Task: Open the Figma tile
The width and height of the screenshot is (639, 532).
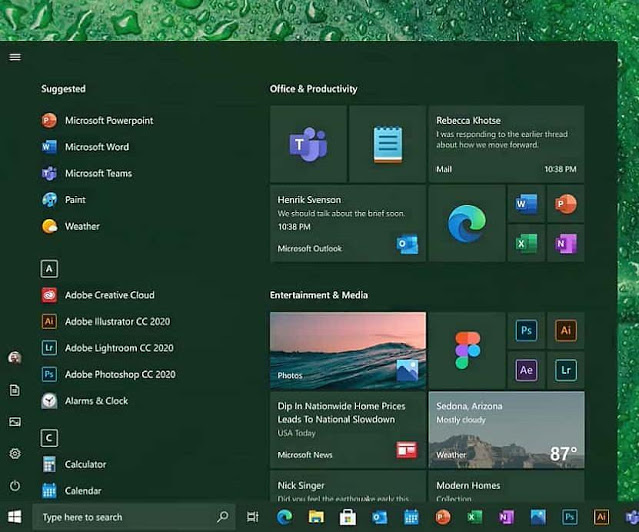Action: click(x=467, y=351)
